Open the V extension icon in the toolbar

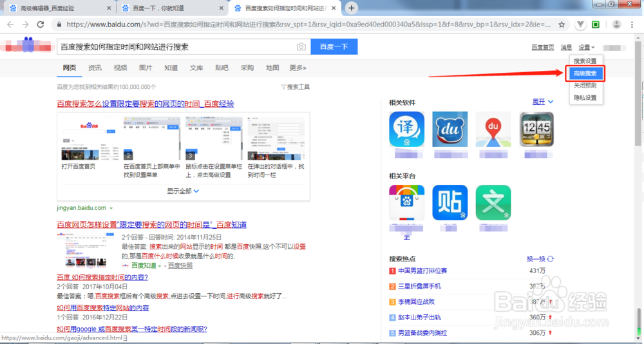pos(580,24)
